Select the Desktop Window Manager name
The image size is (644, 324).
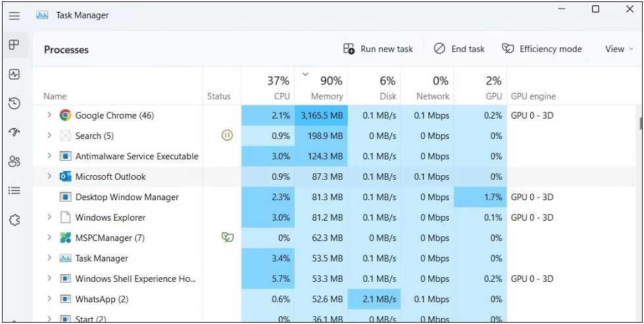127,197
